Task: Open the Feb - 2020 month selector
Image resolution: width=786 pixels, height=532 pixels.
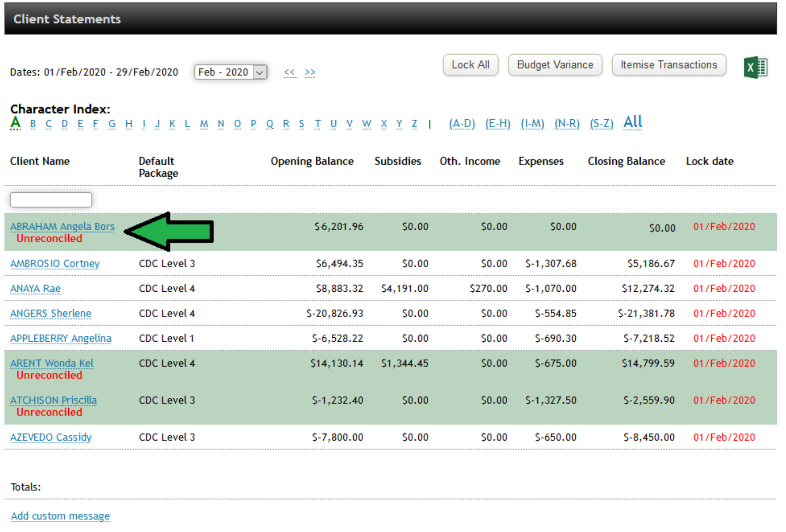Action: (x=230, y=72)
